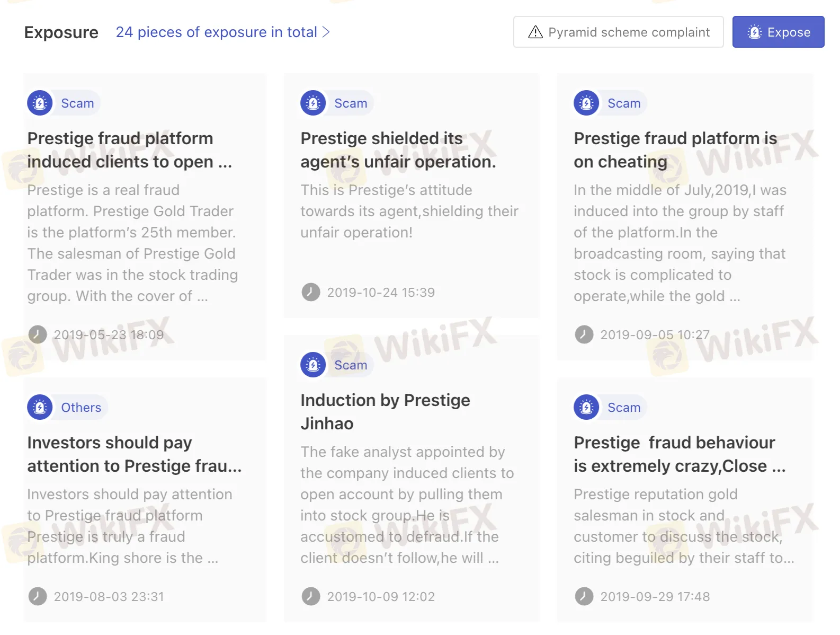
Task: Click the siren icon on the 'Prestige shielded its agent's' card
Action: pos(313,103)
